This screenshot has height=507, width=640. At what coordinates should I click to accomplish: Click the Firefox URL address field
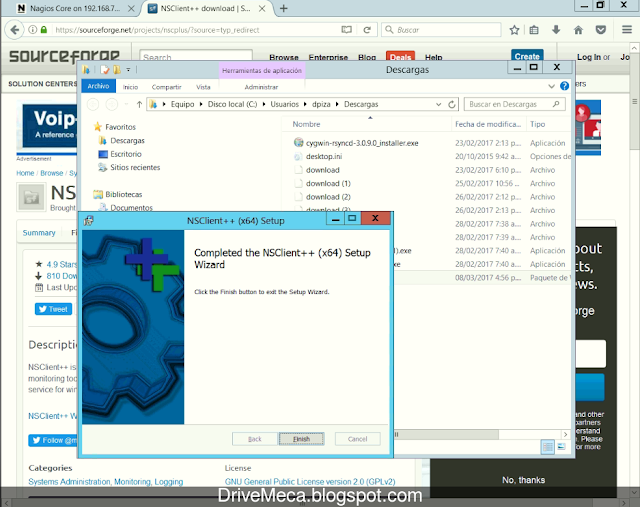196,30
